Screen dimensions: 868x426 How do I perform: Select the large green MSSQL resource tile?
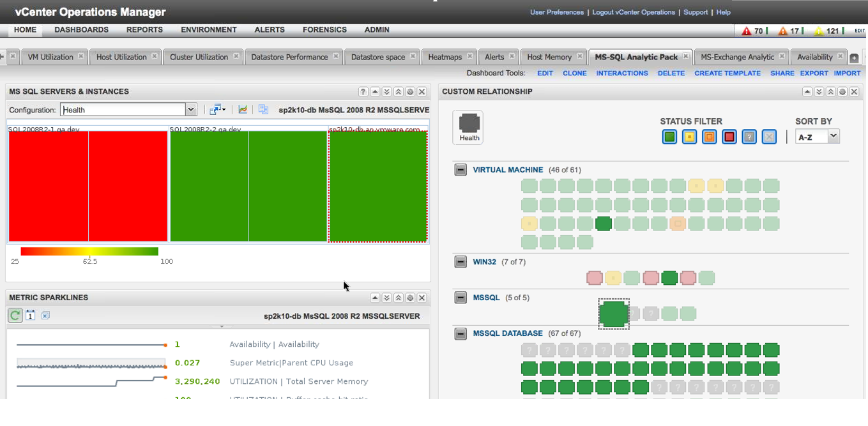pyautogui.click(x=613, y=314)
